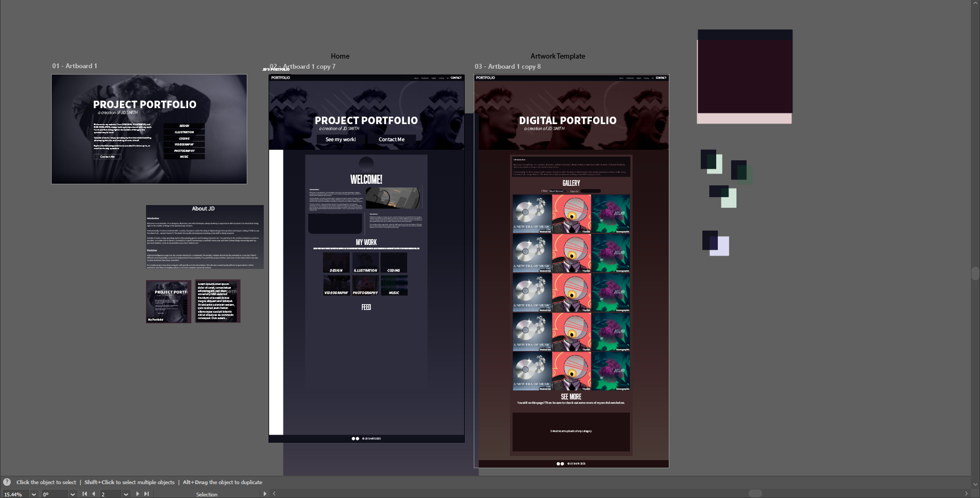Select the 'FEED' heading
Screen dimensions: 980x498
(x=366, y=307)
